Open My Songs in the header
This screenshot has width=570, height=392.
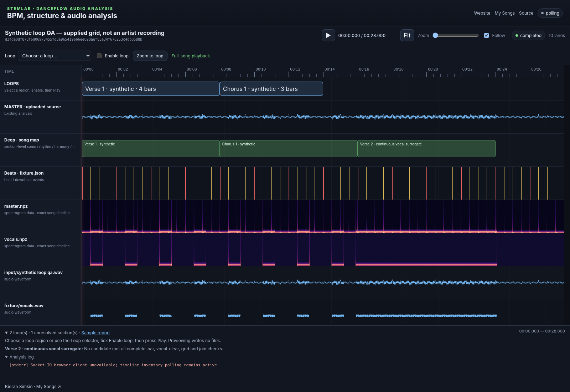click(504, 13)
